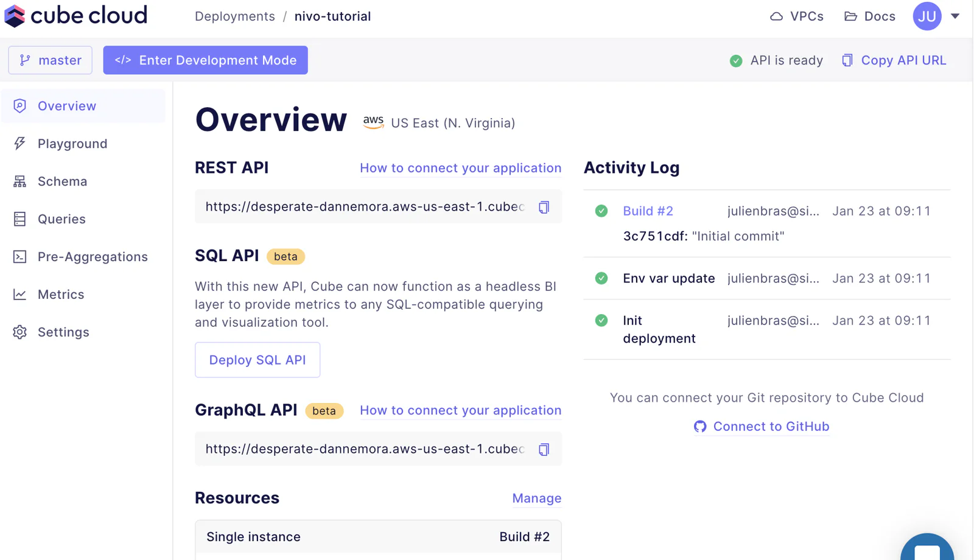Click the JU user avatar
The width and height of the screenshot is (974, 560).
(x=927, y=16)
